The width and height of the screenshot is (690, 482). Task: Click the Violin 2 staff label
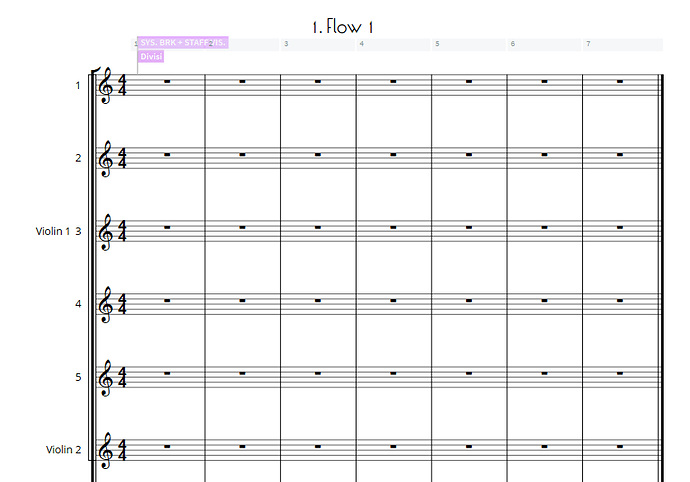(63, 450)
